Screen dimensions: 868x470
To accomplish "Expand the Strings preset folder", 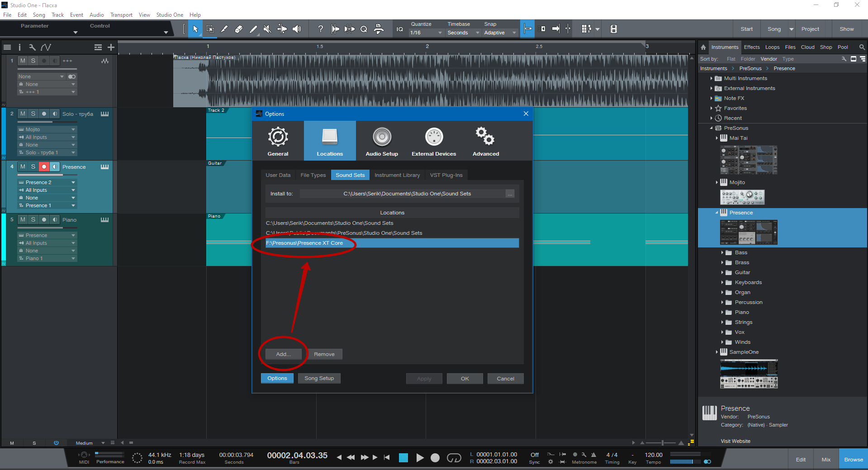I will click(x=722, y=322).
